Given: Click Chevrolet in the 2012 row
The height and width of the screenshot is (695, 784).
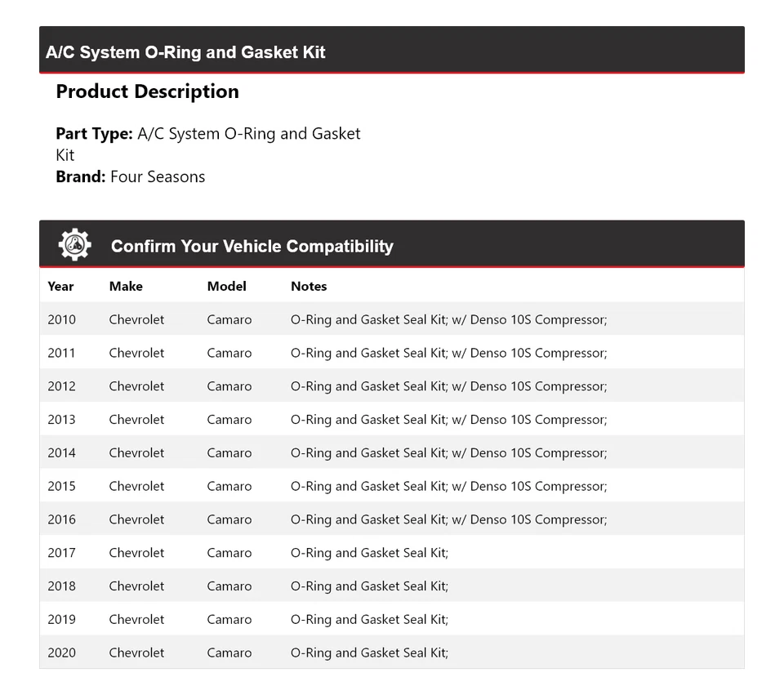Looking at the screenshot, I should pos(136,386).
